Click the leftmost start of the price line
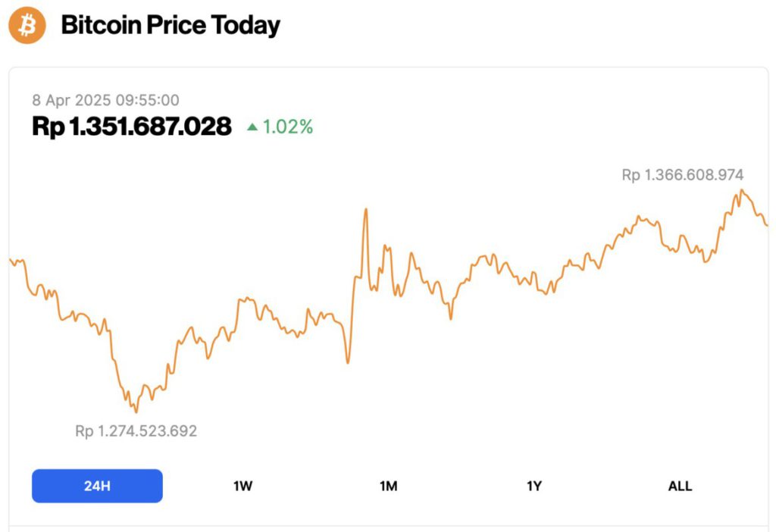 tap(10, 259)
